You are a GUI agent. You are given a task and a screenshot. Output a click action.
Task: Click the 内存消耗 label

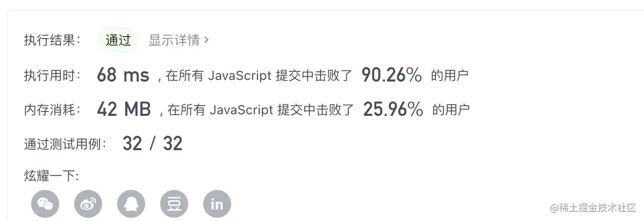[53, 109]
